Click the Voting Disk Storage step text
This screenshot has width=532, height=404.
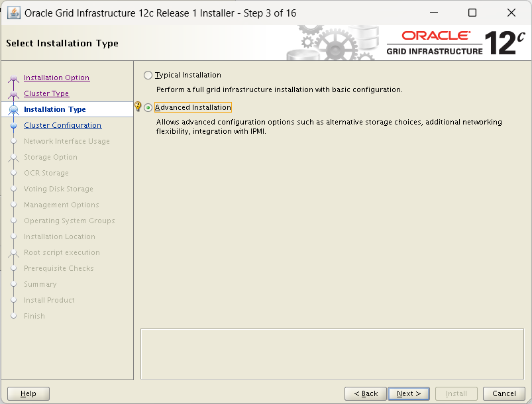[58, 189]
